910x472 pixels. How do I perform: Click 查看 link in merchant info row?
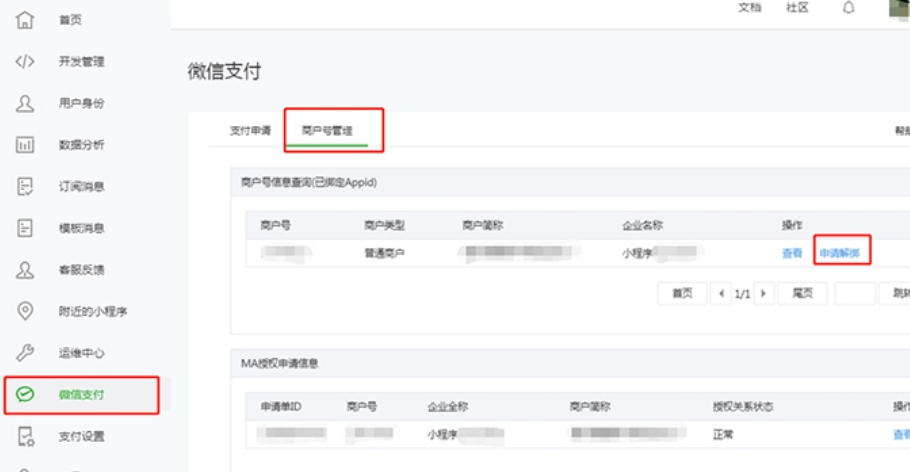pos(792,253)
